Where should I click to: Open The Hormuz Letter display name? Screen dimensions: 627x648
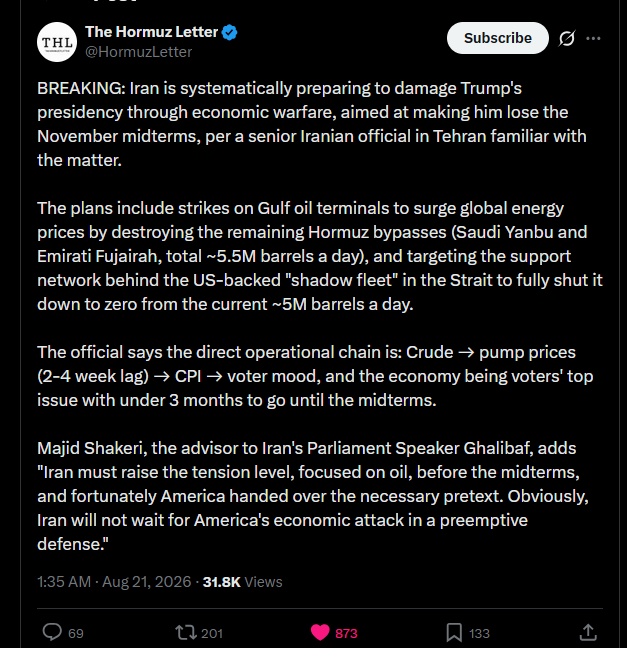[151, 32]
